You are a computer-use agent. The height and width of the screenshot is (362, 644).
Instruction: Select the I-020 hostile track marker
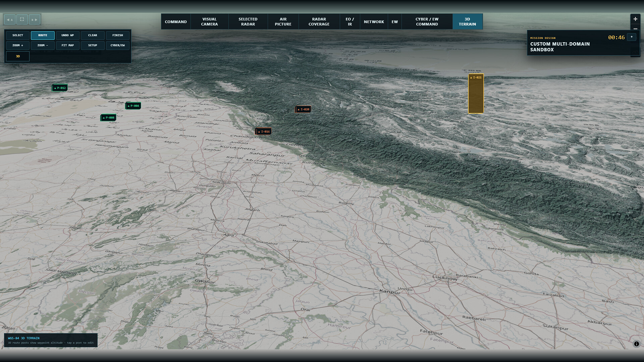(303, 109)
